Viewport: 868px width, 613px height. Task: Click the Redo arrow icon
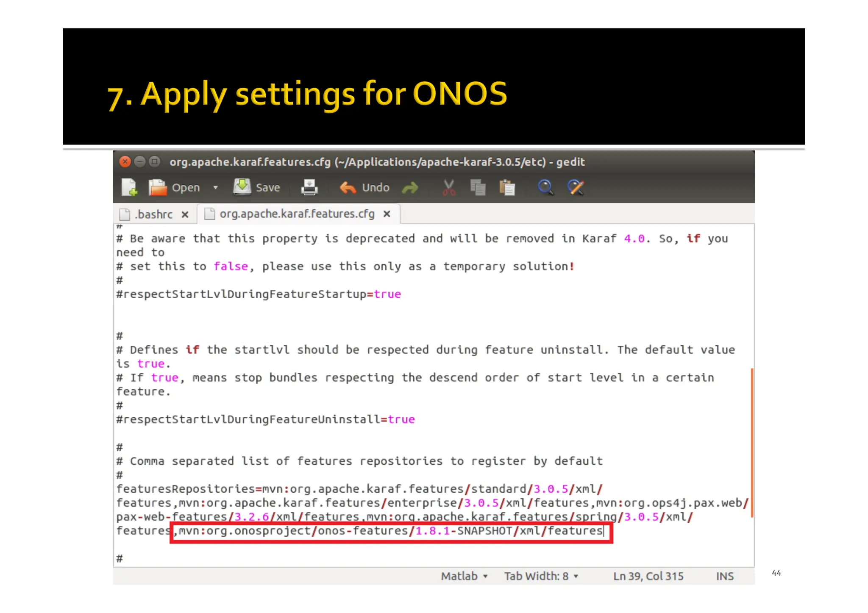click(410, 187)
